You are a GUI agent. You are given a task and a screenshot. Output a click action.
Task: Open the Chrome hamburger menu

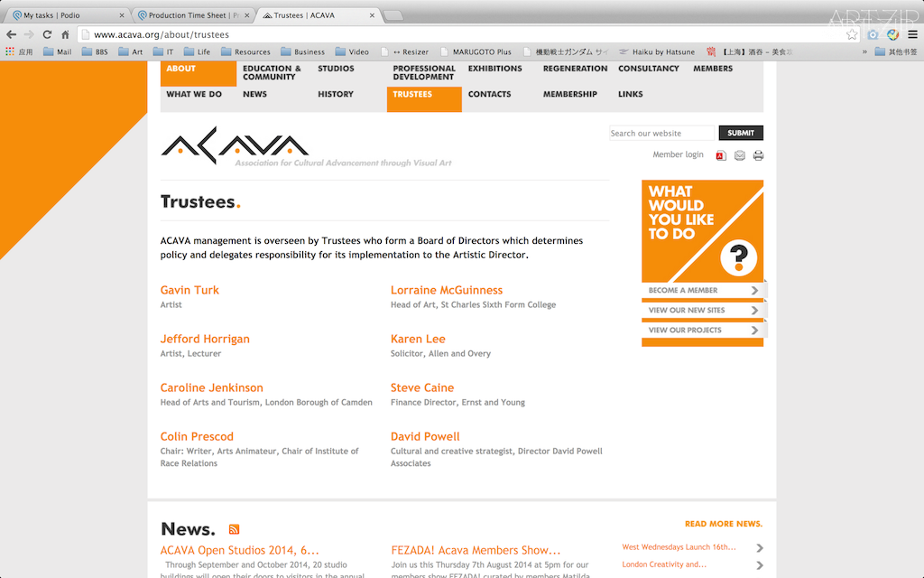[x=912, y=34]
